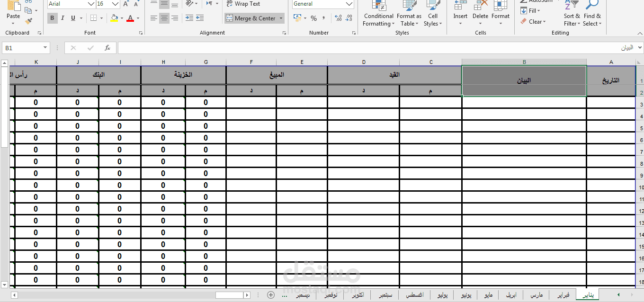Open the Clear eraser menu
The width and height of the screenshot is (644, 302).
pos(533,21)
